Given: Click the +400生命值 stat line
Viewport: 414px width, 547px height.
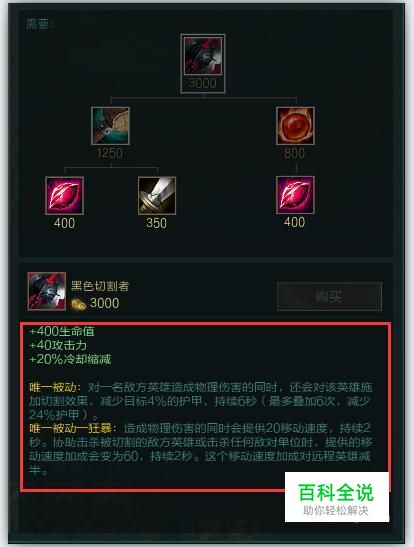Looking at the screenshot, I should (x=62, y=331).
